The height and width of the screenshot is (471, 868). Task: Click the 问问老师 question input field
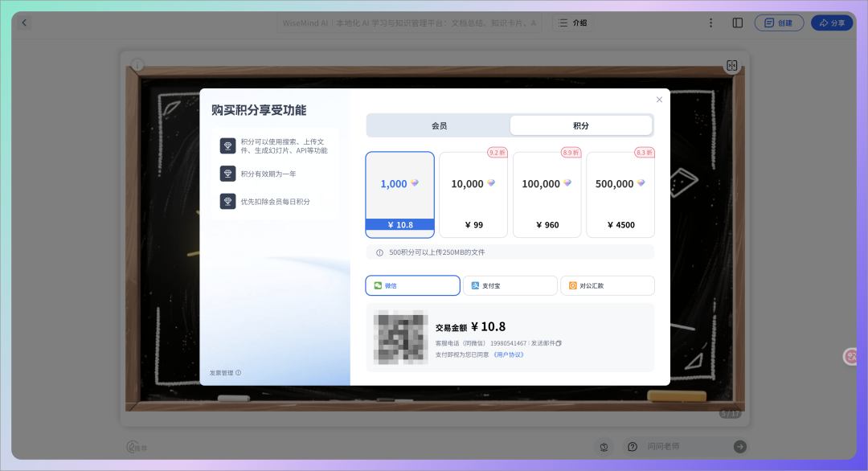[x=686, y=447]
